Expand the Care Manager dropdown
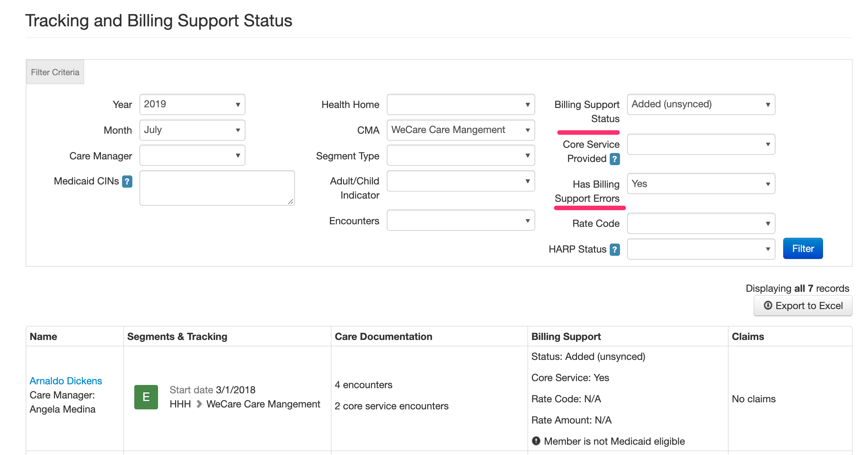The width and height of the screenshot is (868, 455). tap(192, 156)
